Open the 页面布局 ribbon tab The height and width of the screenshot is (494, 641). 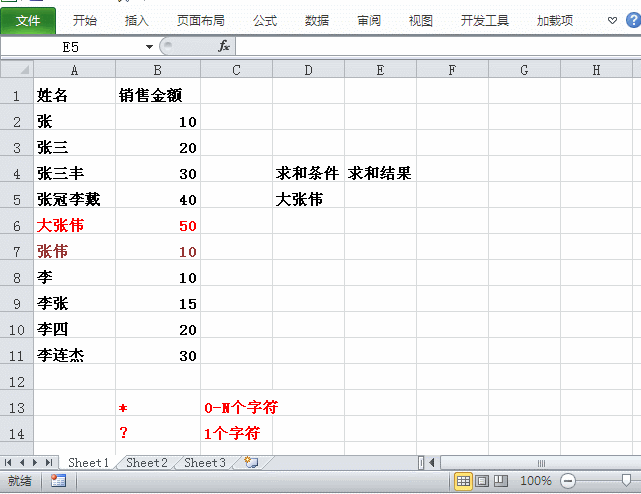click(201, 20)
